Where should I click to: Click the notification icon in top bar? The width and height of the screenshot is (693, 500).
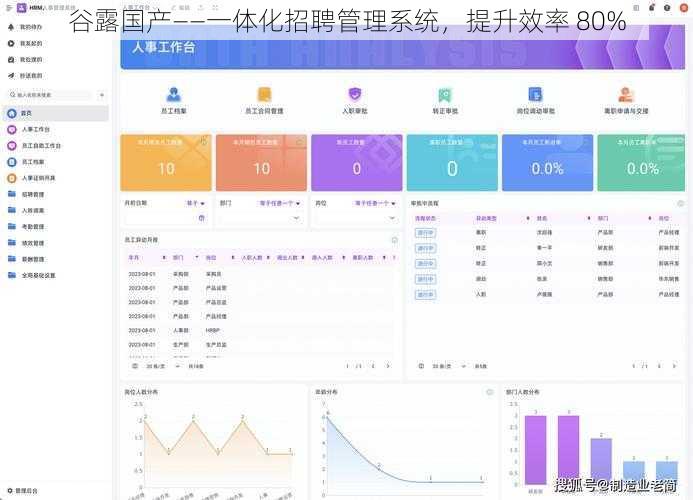pyautogui.click(x=651, y=8)
